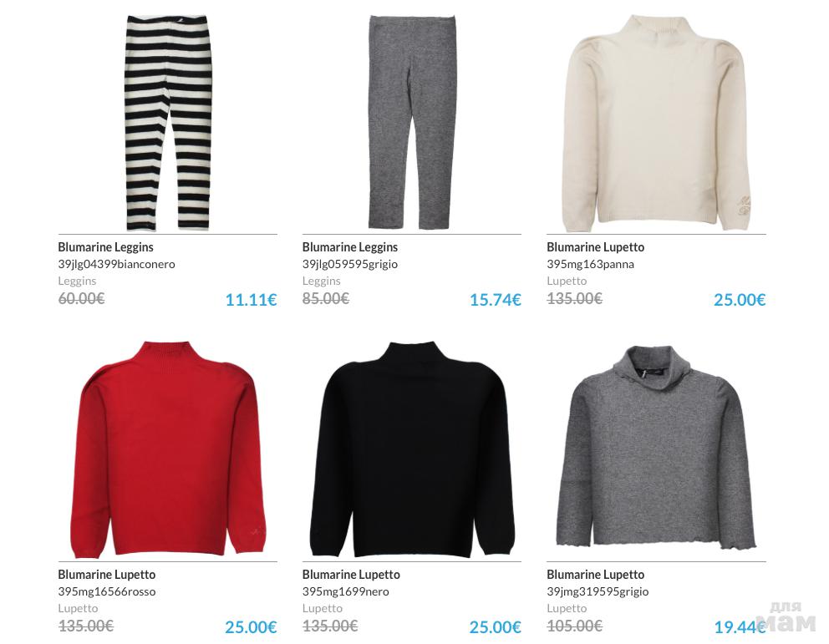Select product code 395mg163panna
Viewport: 829px width, 644px height.
(x=590, y=264)
